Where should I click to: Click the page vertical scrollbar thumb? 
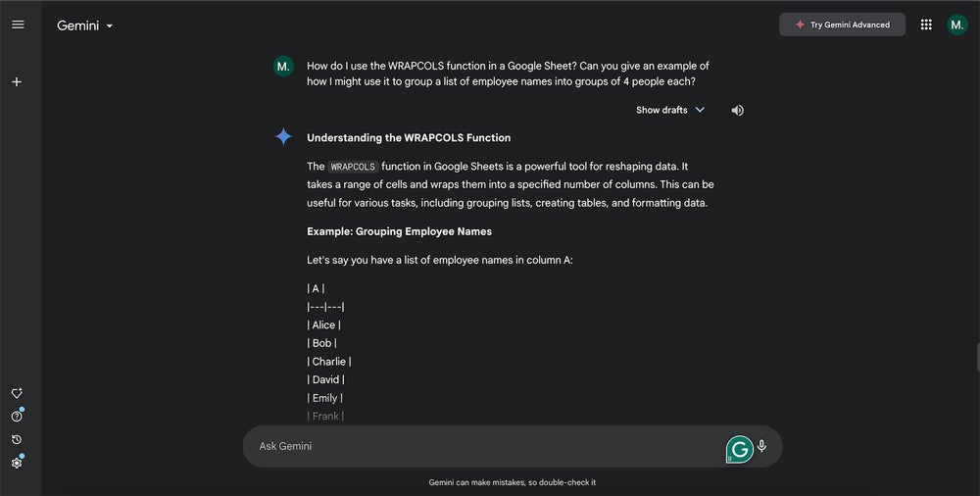tap(976, 356)
